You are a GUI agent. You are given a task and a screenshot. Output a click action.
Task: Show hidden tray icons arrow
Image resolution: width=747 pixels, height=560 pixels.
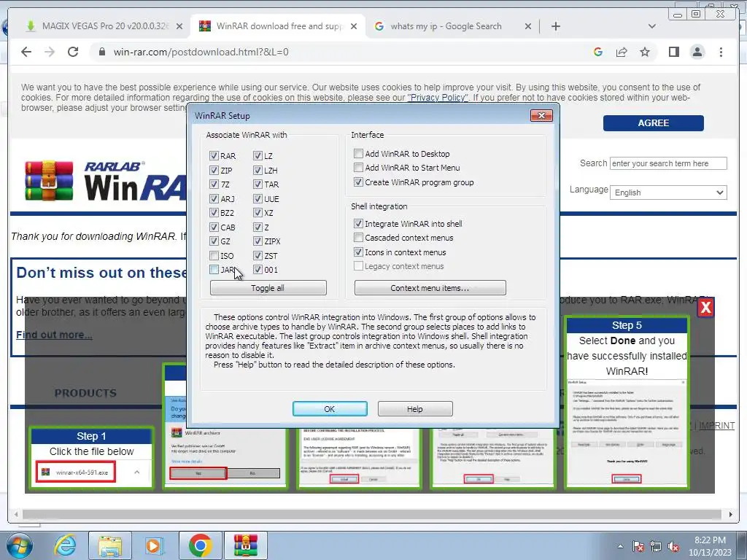620,546
